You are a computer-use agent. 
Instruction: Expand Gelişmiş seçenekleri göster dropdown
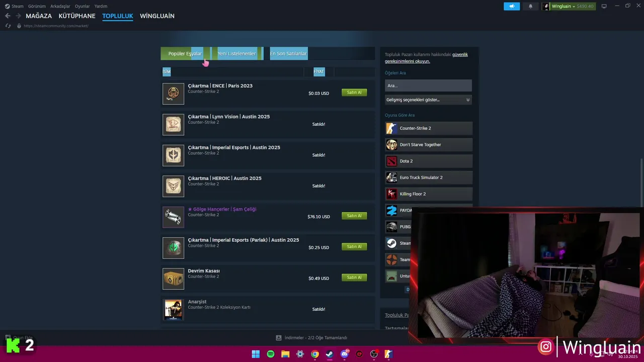(428, 100)
